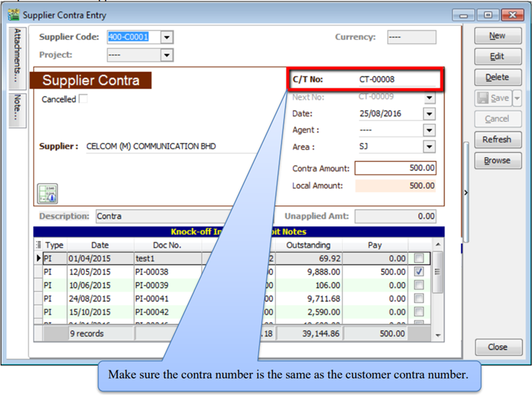Open the Area dropdown list
The image size is (532, 395).
pos(429,147)
